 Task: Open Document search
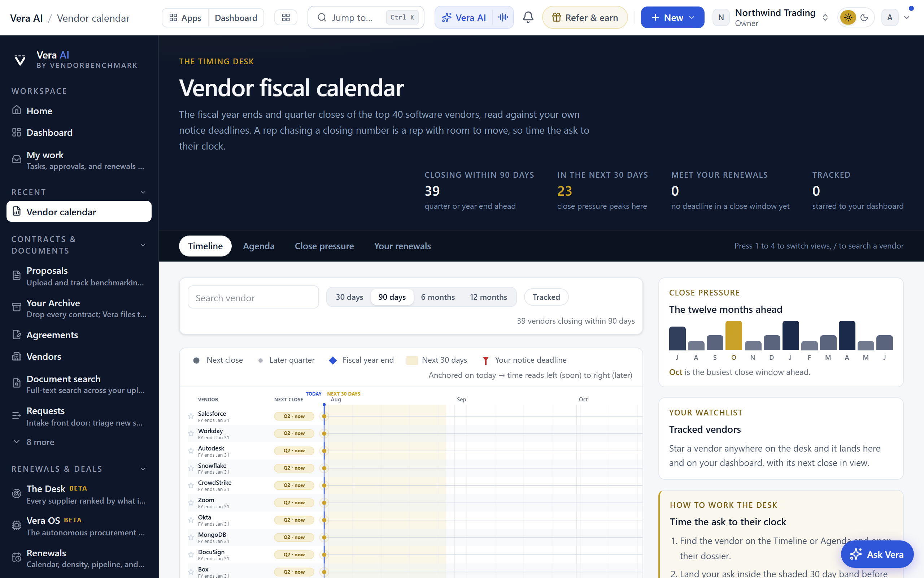79,384
